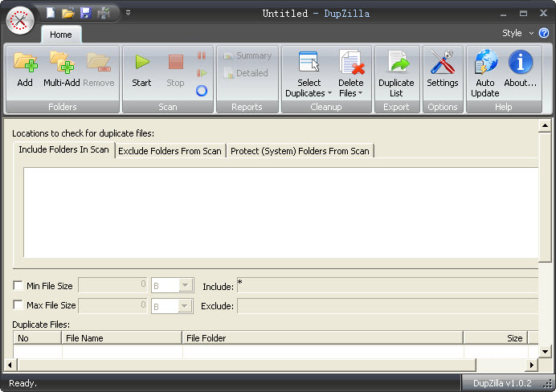Switch to Exclude Folders From Scan tab
This screenshot has height=392, width=556.
coord(170,150)
